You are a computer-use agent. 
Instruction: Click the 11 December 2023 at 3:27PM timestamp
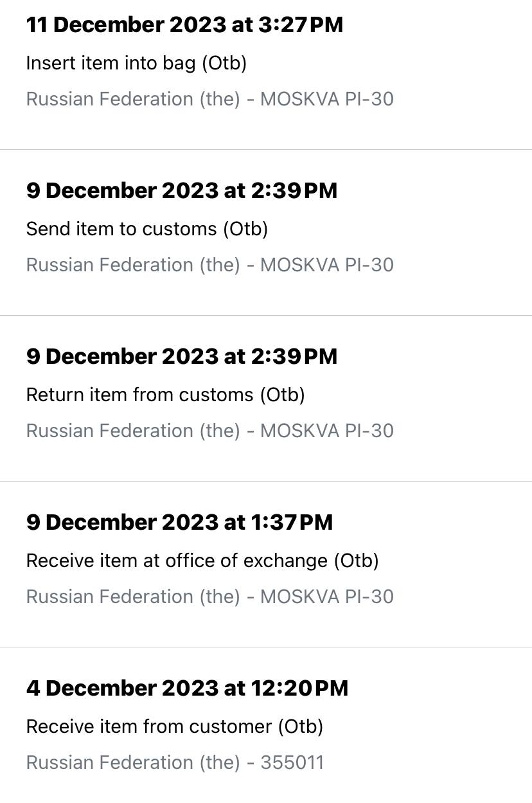point(184,25)
